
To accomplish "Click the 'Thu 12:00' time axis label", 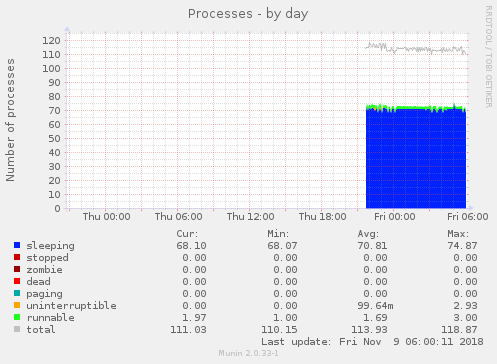I will [250, 217].
